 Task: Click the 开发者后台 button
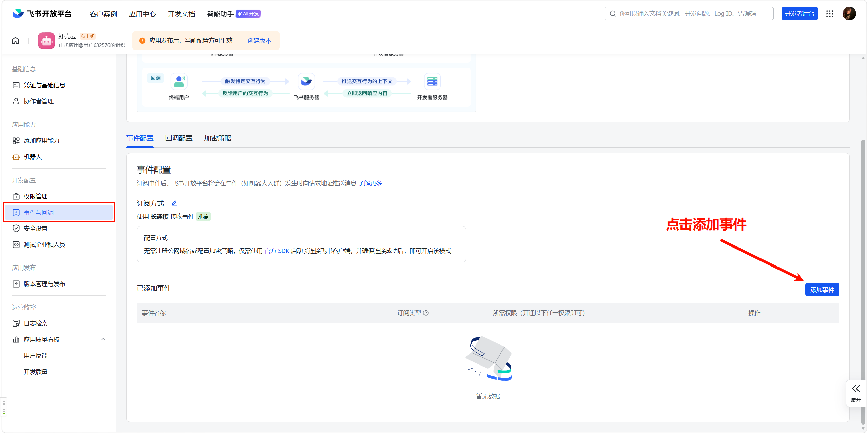click(800, 14)
